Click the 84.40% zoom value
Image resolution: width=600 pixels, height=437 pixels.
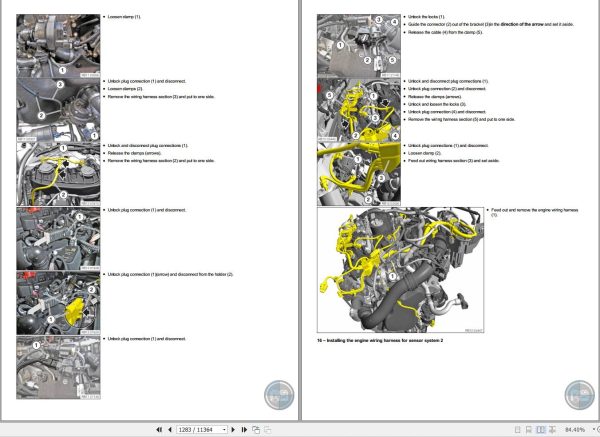(575, 430)
